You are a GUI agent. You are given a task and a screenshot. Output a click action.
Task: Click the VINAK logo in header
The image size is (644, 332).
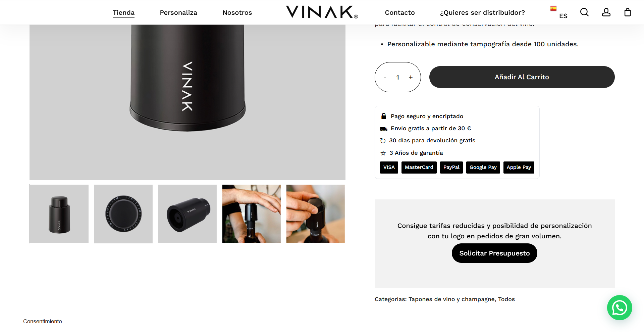(x=322, y=12)
